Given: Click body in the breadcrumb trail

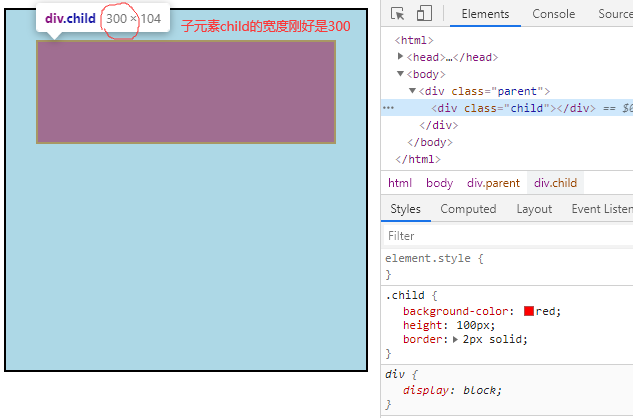Looking at the screenshot, I should pos(439,183).
